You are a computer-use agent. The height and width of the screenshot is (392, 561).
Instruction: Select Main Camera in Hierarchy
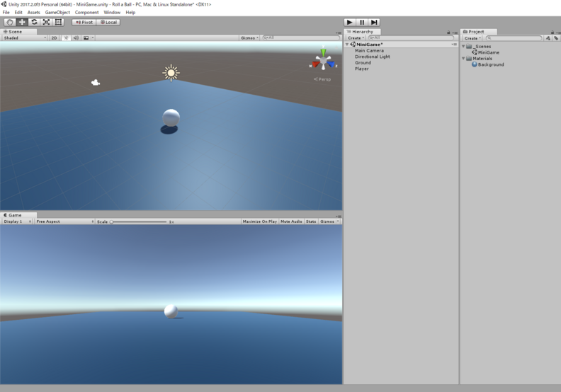point(369,51)
